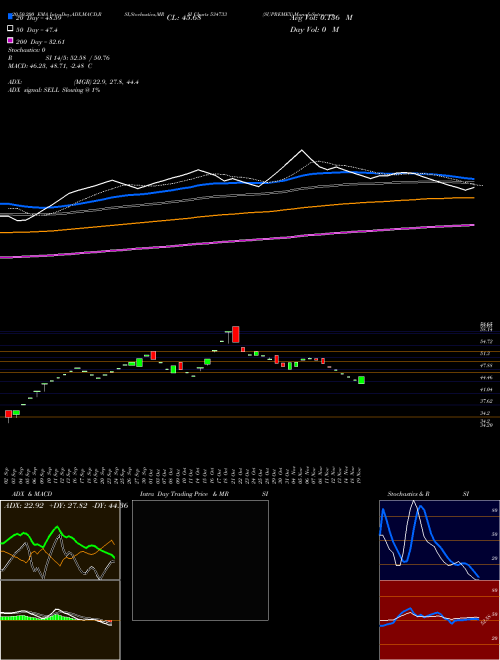500x660 pixels.
Task: Click the first red candlestick at chart start
Action: click(8, 414)
